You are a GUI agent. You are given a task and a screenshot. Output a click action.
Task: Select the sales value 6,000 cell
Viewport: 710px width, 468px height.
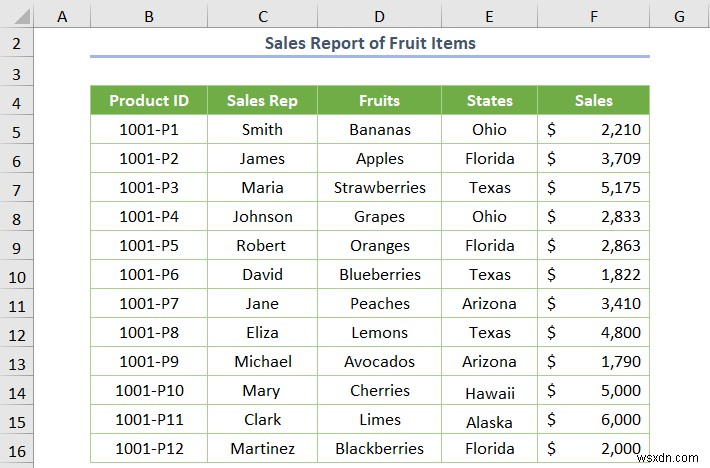[593, 420]
